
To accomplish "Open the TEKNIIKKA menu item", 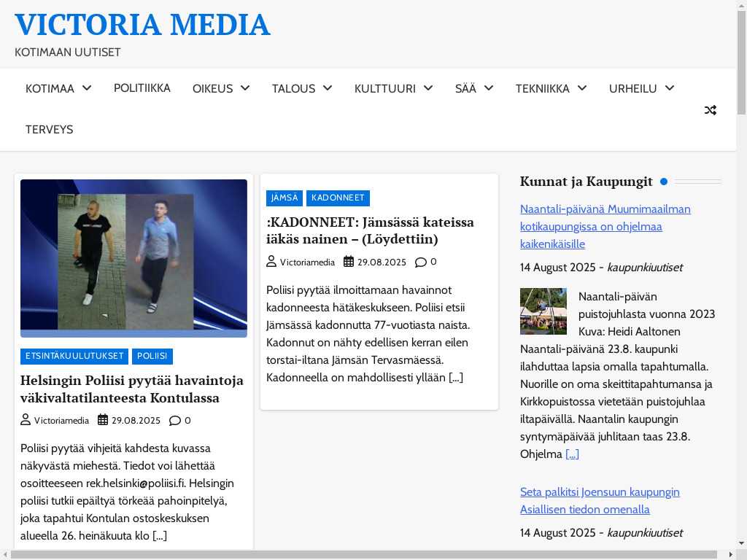I will tap(542, 88).
